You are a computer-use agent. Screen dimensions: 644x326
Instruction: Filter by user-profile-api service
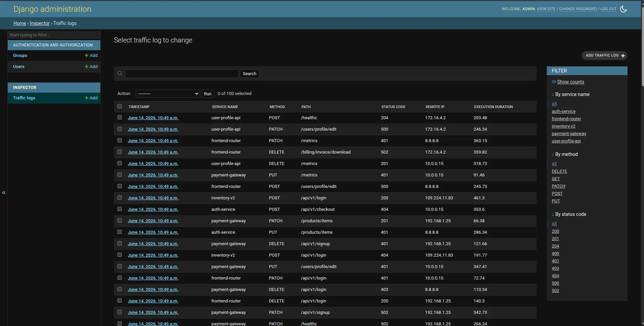coord(566,141)
